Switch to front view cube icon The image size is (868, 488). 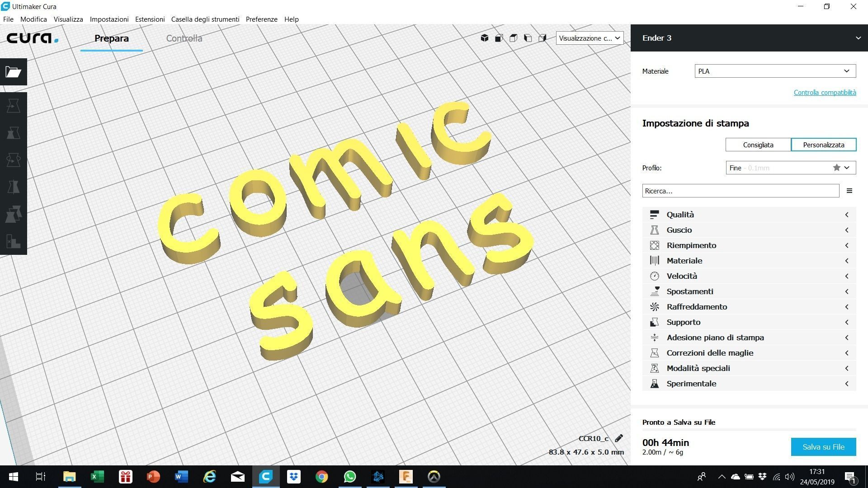(499, 38)
